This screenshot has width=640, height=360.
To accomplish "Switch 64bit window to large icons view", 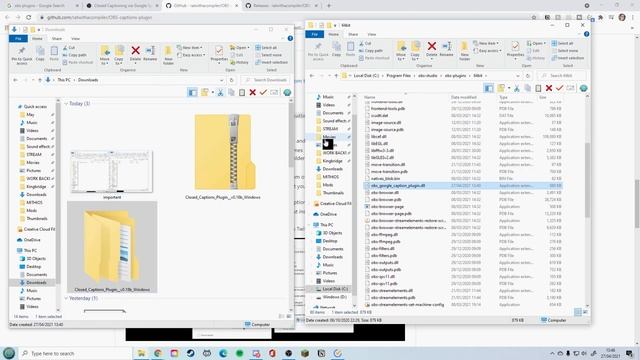I will 586,312.
